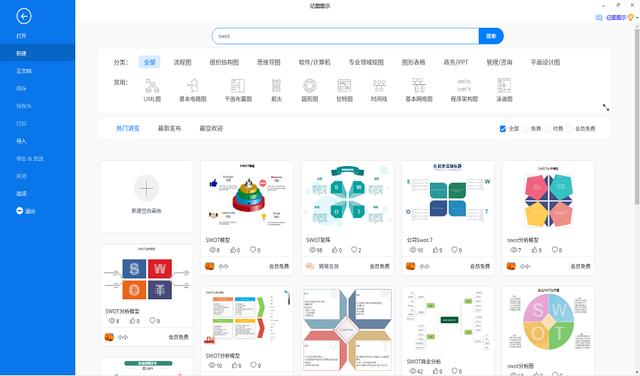640x376 pixels.
Task: Switch to the 最新发布 tab
Action: point(169,128)
